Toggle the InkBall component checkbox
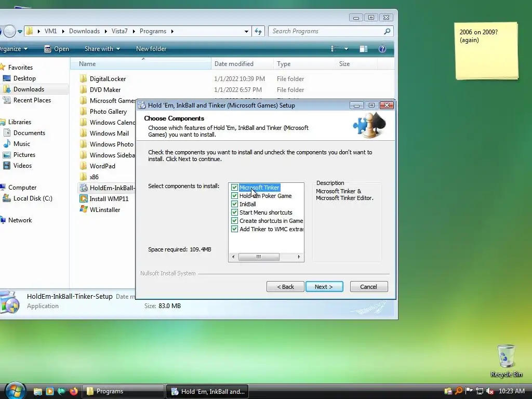 click(234, 204)
